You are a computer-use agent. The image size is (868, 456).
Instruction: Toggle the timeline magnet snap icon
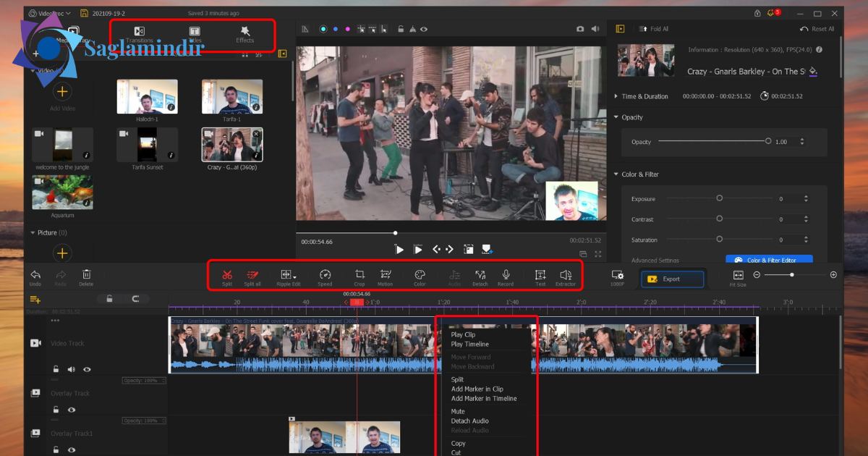click(135, 299)
